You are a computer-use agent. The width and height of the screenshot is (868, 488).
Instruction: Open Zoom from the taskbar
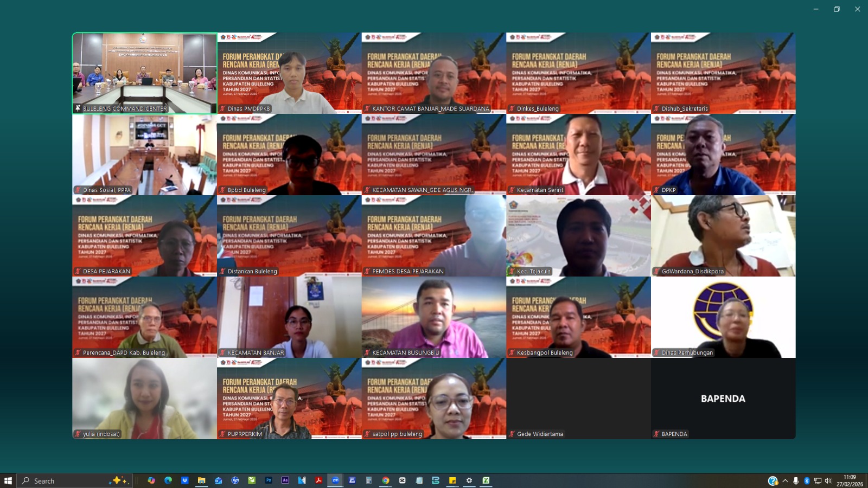pyautogui.click(x=335, y=480)
